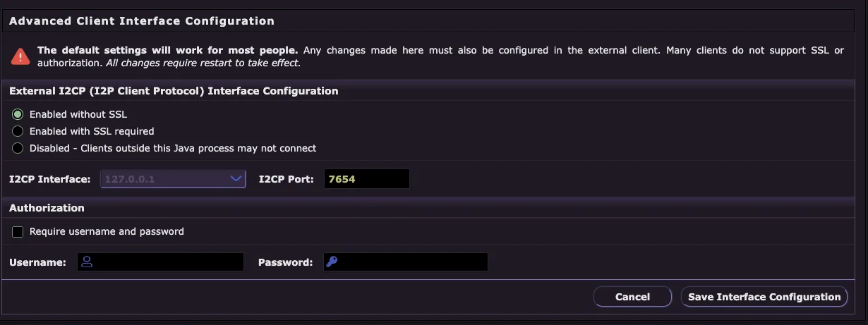868x325 pixels.
Task: Click the External I2CP Interface Configuration heading
Action: [174, 91]
